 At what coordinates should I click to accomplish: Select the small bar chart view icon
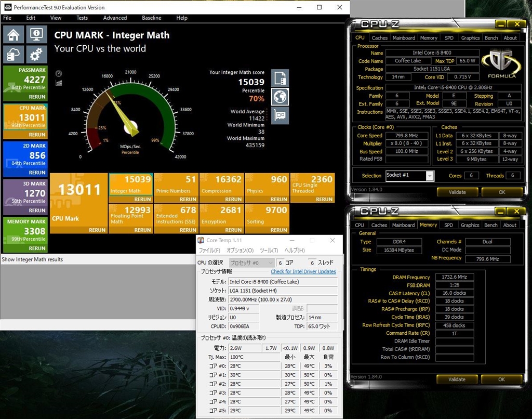point(59,82)
